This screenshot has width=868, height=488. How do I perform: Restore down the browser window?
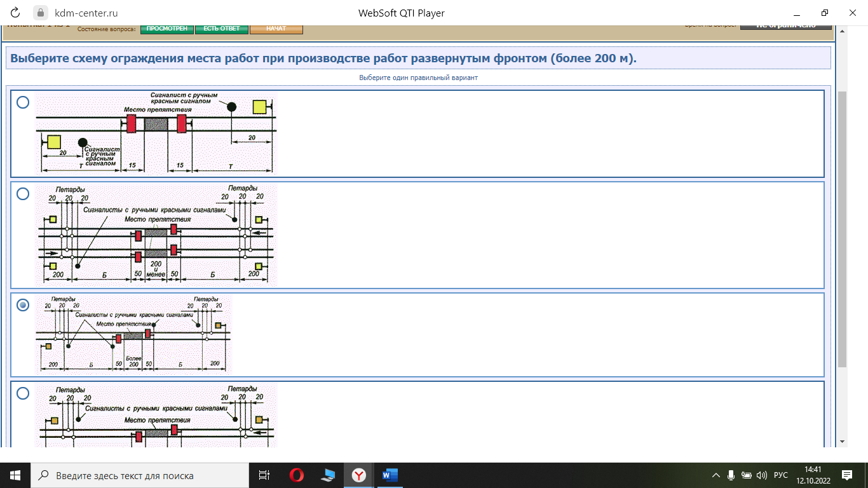[825, 13]
